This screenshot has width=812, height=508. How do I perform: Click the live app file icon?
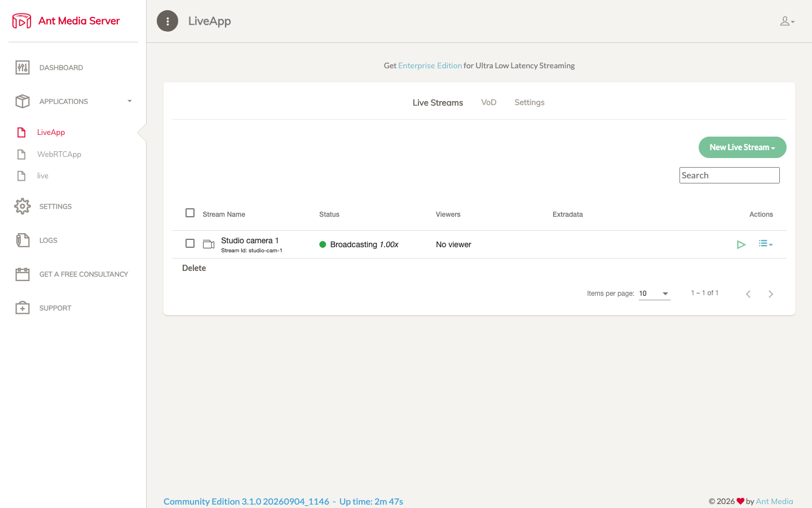21,176
